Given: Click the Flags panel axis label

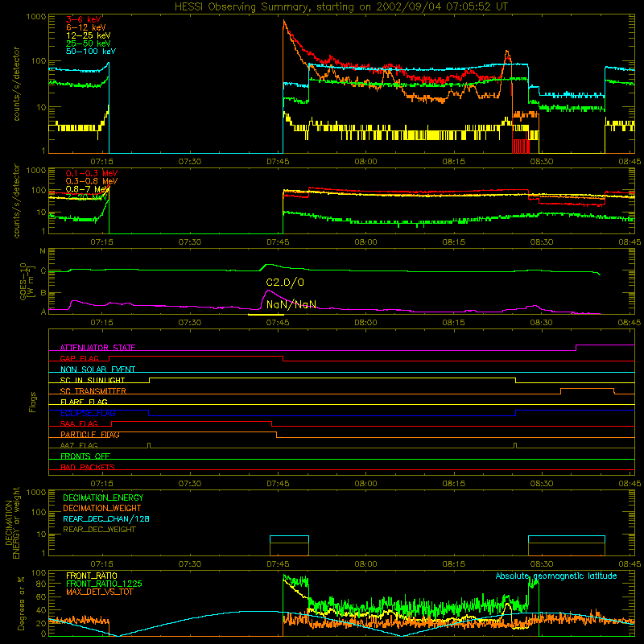Looking at the screenshot, I should click(x=32, y=402).
